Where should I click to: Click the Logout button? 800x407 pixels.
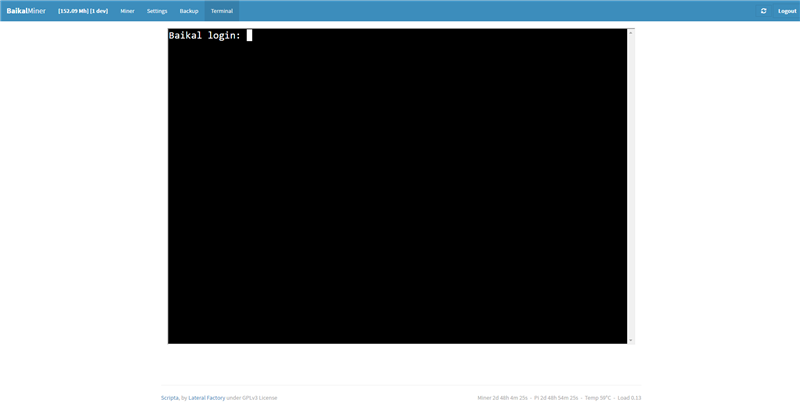click(x=787, y=11)
